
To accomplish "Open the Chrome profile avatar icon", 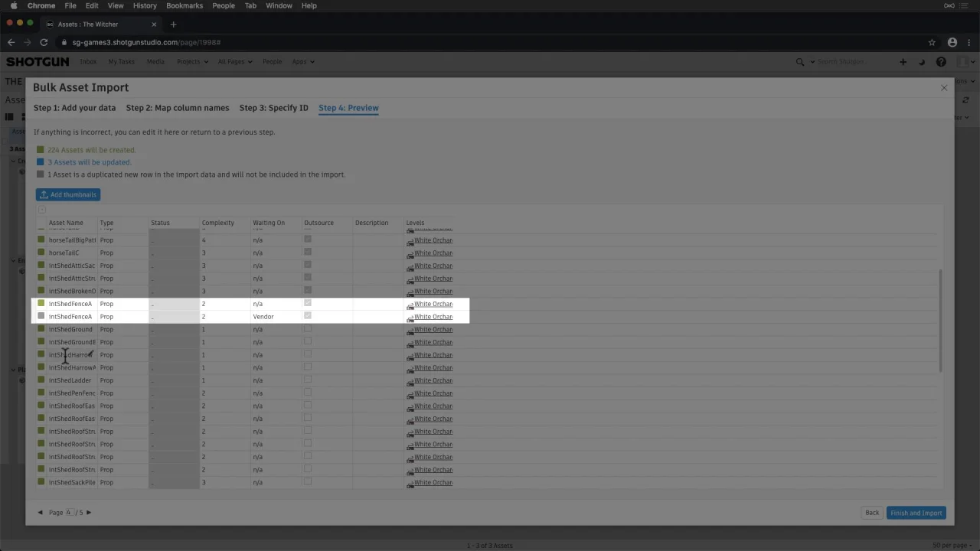I will (x=952, y=42).
